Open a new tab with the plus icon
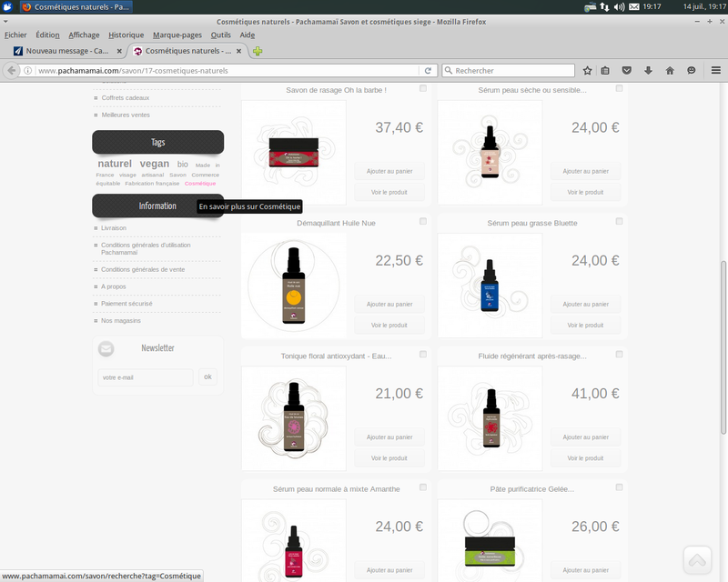728x582 pixels. pos(258,51)
